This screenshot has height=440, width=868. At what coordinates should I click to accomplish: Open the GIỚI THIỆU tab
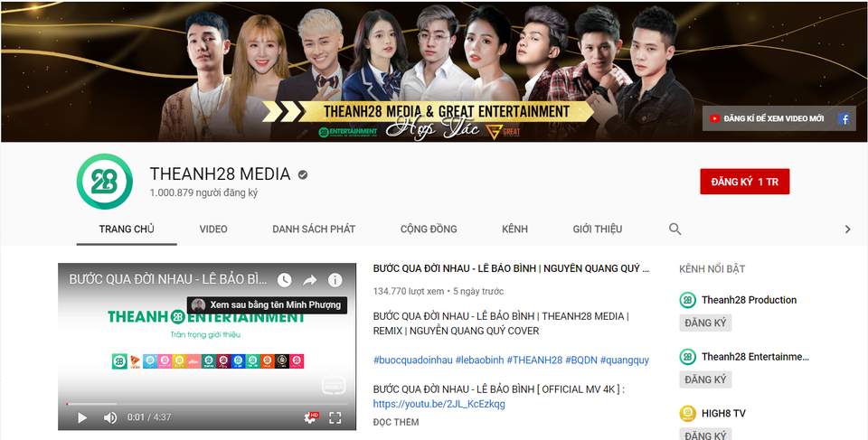(x=598, y=229)
